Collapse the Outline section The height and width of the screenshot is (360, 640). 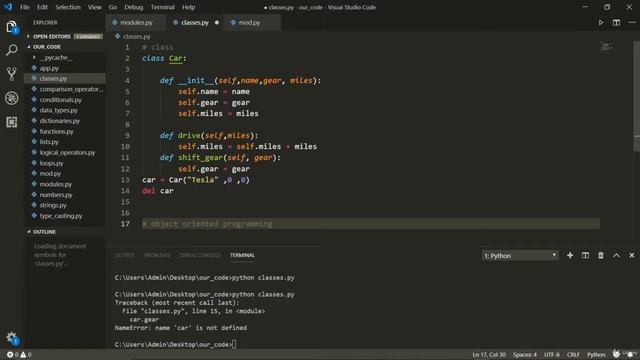pos(65,231)
